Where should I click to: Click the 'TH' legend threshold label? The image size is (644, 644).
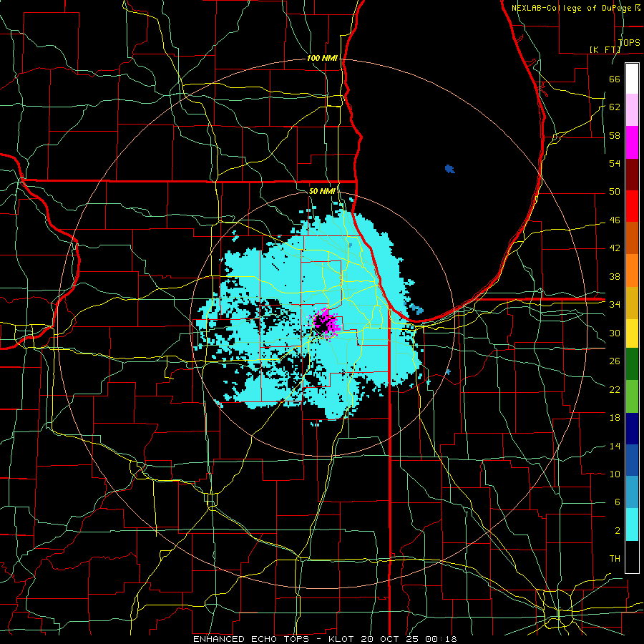tap(615, 559)
